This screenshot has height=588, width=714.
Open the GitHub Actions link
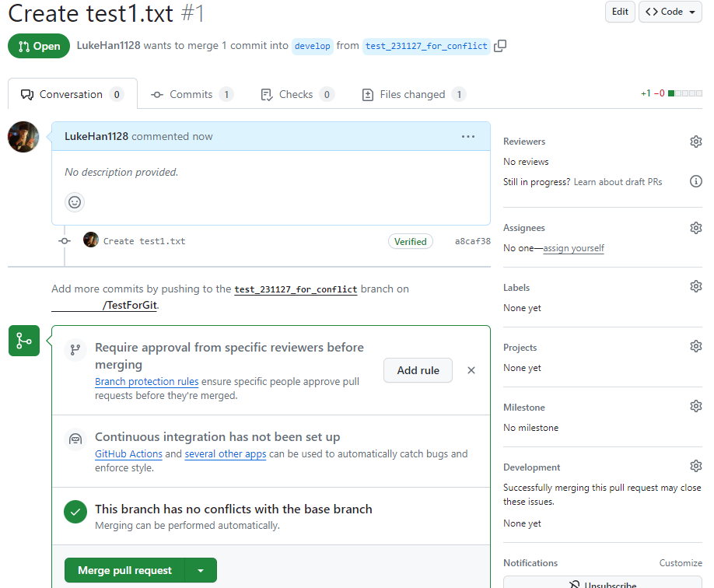click(128, 453)
